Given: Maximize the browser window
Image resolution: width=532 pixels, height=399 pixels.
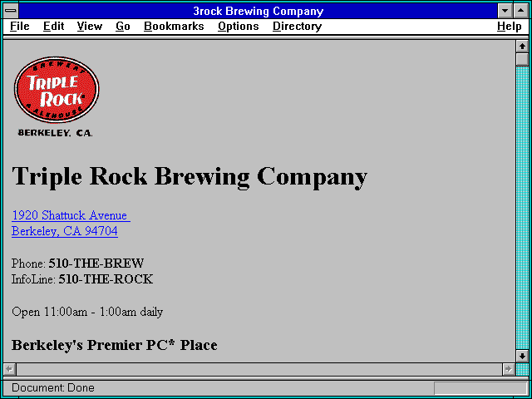Looking at the screenshot, I should [x=521, y=11].
